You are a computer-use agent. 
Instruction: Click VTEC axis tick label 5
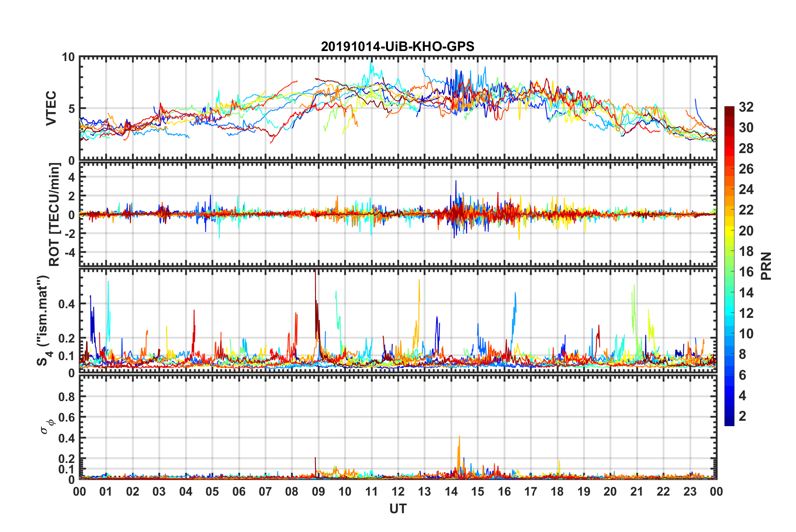tap(71, 109)
